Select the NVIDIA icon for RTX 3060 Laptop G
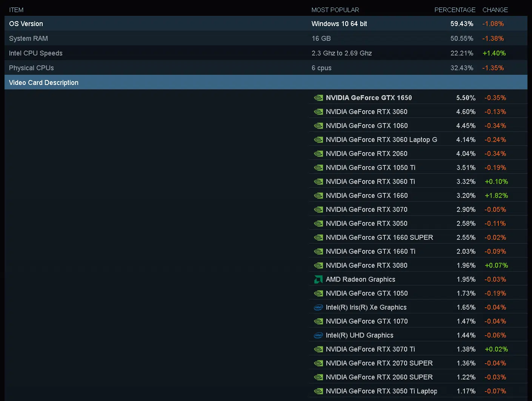The height and width of the screenshot is (401, 532). pyautogui.click(x=318, y=140)
